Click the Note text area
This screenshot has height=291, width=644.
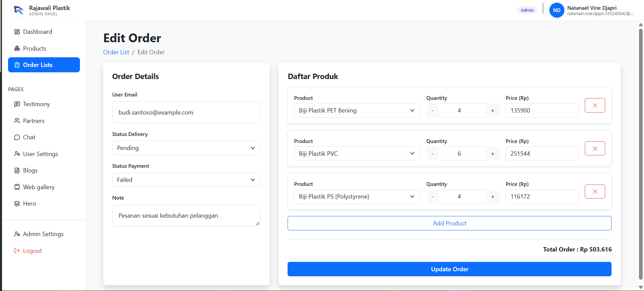click(x=186, y=216)
